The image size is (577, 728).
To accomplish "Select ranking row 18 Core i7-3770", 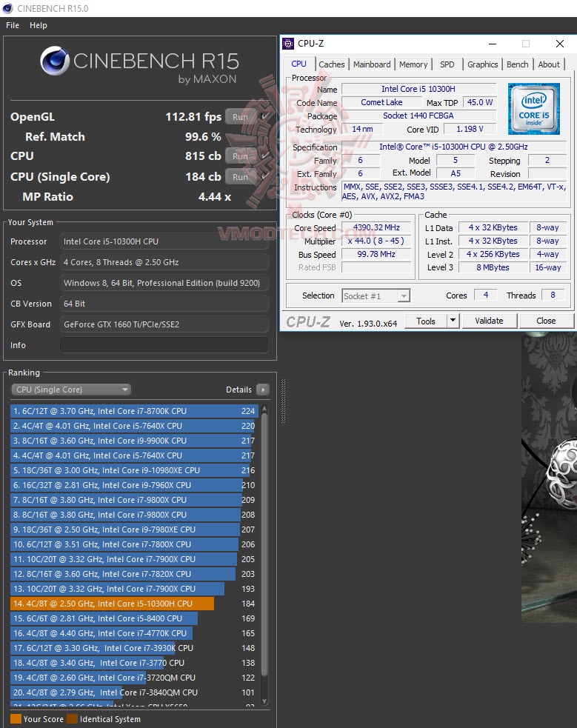I will pos(134,663).
